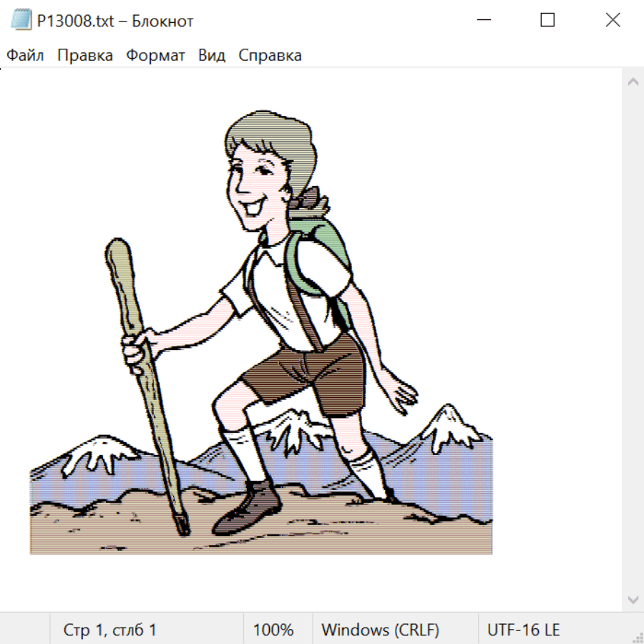Click the P13008.txt – Блокнот title text

115,21
